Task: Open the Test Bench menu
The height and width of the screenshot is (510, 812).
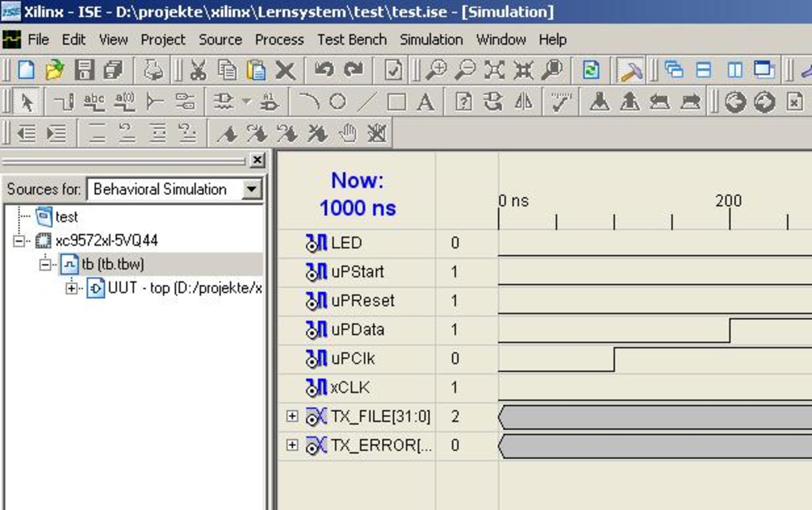Action: 352,40
